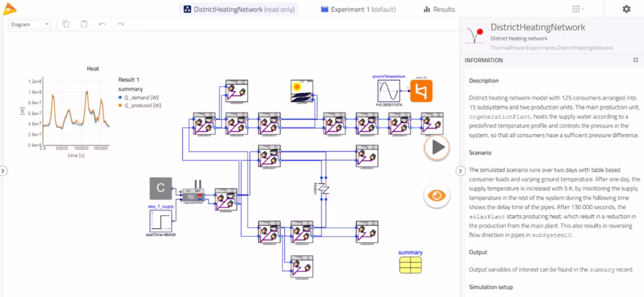Select the step_T_supply step block
Viewport: 644px width, 297px height.
160,221
